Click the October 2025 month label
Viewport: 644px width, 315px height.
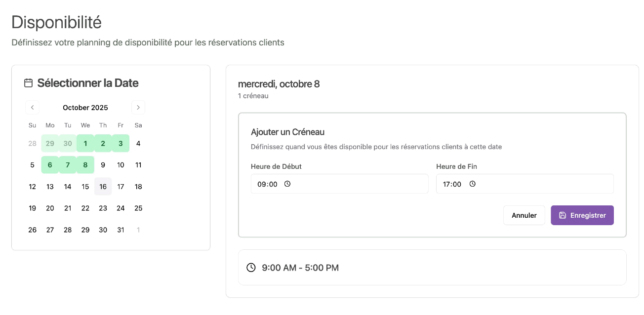click(x=85, y=108)
